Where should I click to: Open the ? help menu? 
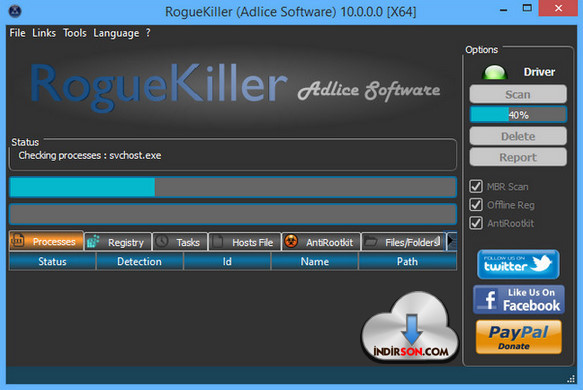click(148, 33)
